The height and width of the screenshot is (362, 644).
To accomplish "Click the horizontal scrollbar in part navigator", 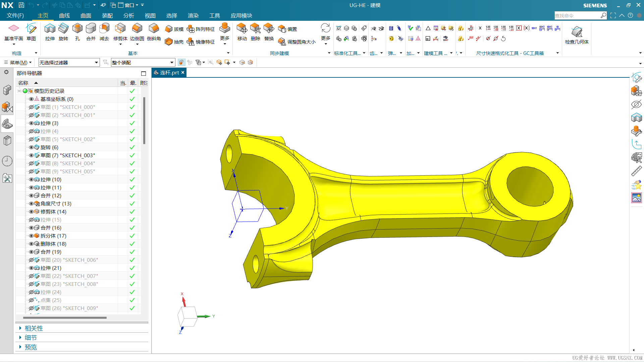I will pyautogui.click(x=64, y=317).
